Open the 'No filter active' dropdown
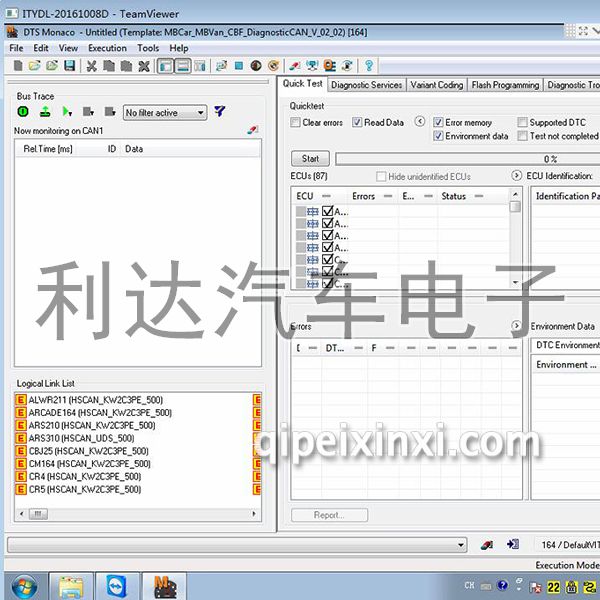The height and width of the screenshot is (600, 600). 165,113
